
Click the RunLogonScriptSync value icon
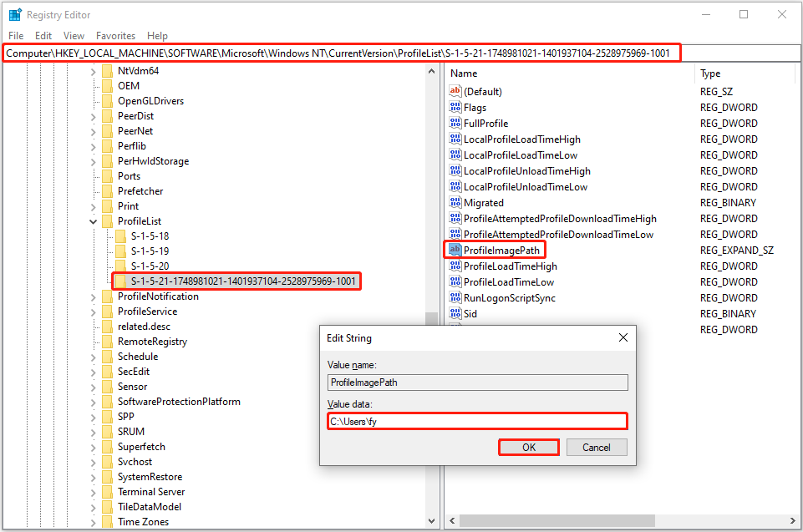[x=455, y=298]
